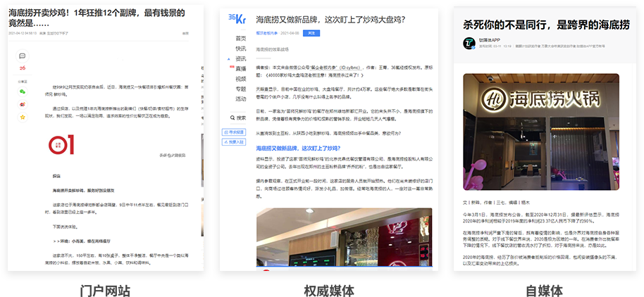Open the blue author link beside 2021-04-08
Screen dimensions: 644x297
pyautogui.click(x=267, y=33)
